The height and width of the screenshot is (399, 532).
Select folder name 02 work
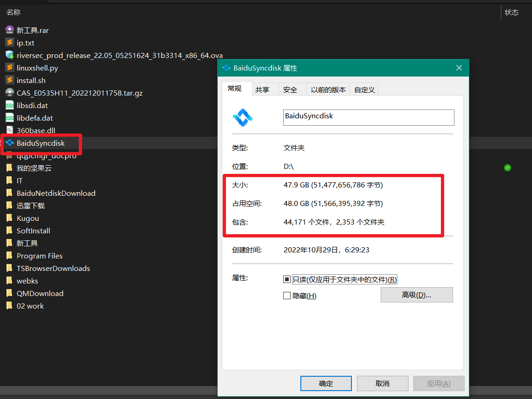[x=30, y=306]
